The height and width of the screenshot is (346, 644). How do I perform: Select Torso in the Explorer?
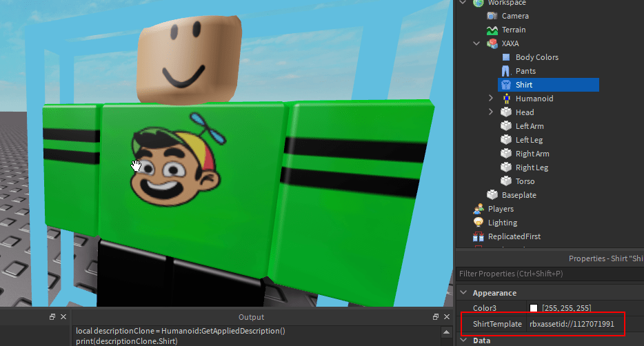525,181
